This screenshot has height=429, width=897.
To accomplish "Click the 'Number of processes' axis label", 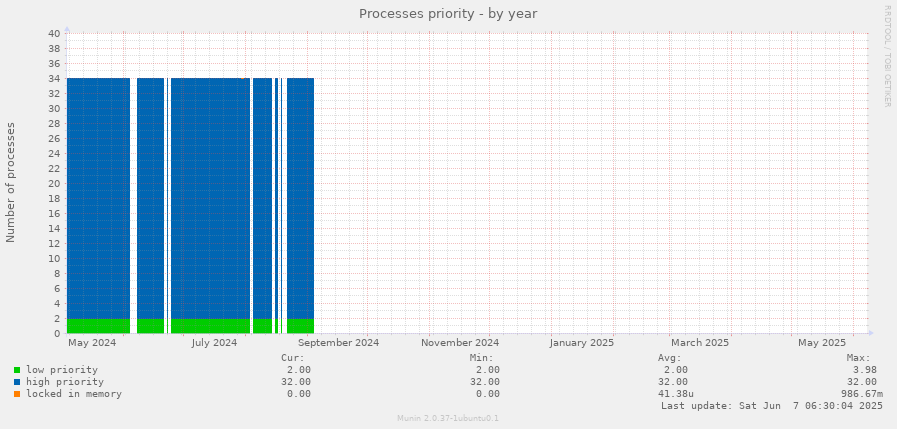I will click(11, 182).
